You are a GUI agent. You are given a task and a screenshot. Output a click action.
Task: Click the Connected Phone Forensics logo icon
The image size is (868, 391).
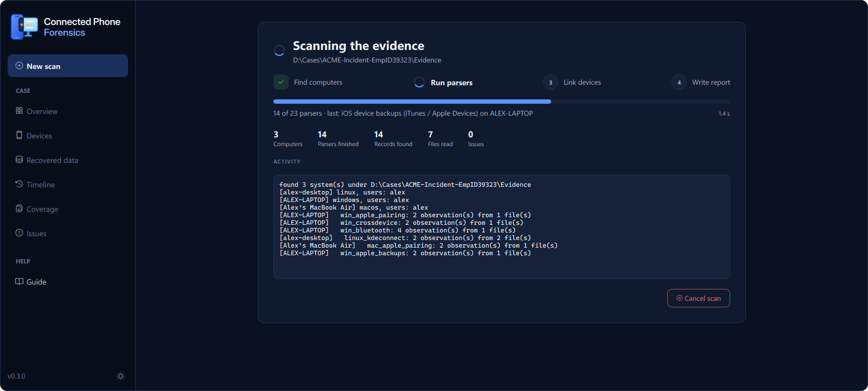(x=24, y=27)
